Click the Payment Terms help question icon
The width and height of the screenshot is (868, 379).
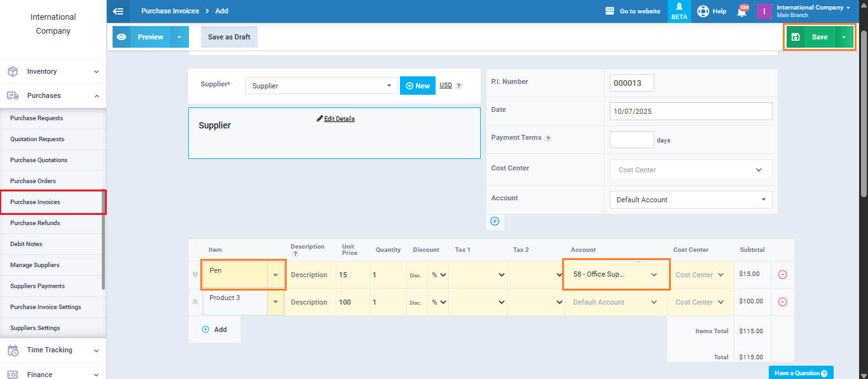(548, 139)
